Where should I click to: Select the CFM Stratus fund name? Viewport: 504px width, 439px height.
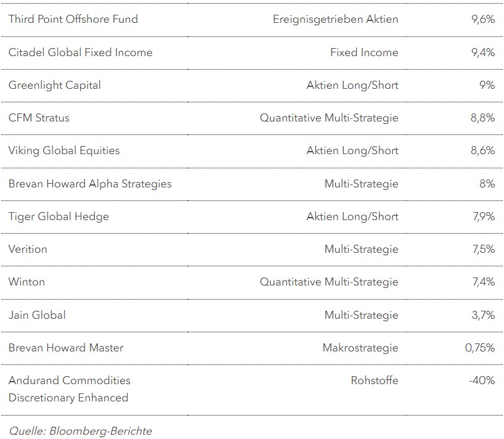pyautogui.click(x=39, y=118)
